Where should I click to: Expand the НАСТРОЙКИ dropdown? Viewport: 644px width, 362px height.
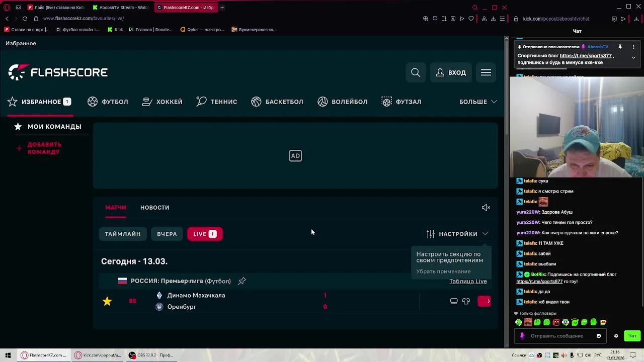(x=457, y=234)
